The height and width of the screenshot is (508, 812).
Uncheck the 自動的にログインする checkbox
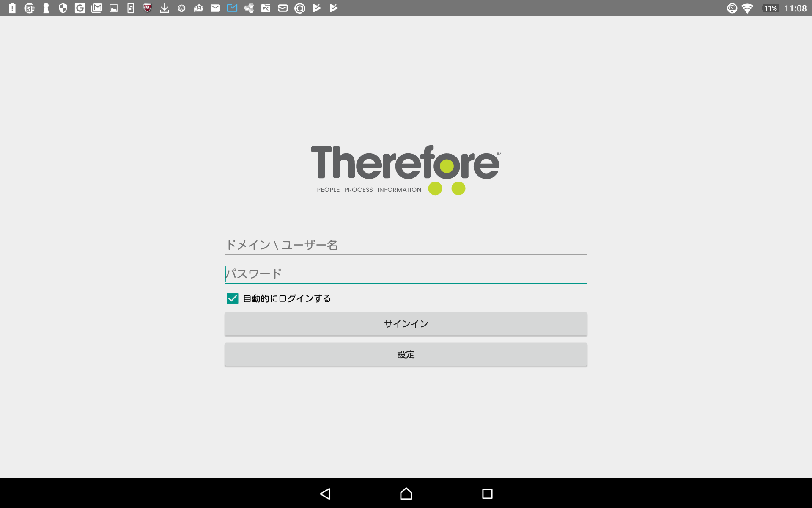pyautogui.click(x=233, y=298)
